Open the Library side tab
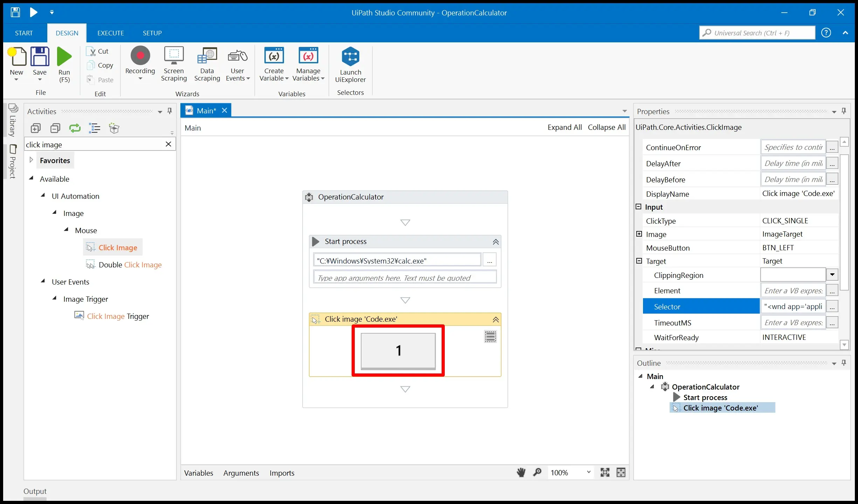 (13, 121)
